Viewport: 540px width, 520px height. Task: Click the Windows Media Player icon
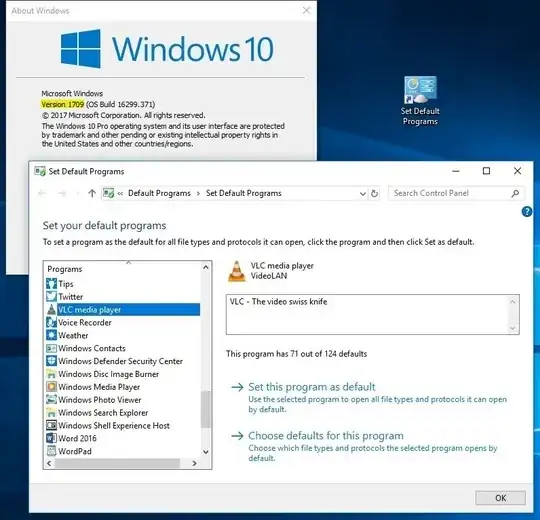point(51,387)
